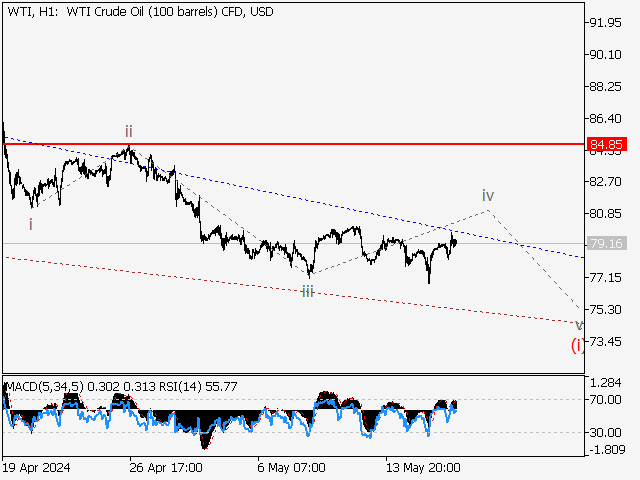Image resolution: width=640 pixels, height=480 pixels.
Task: Click the red '(i)' wave label
Action: pos(578,345)
